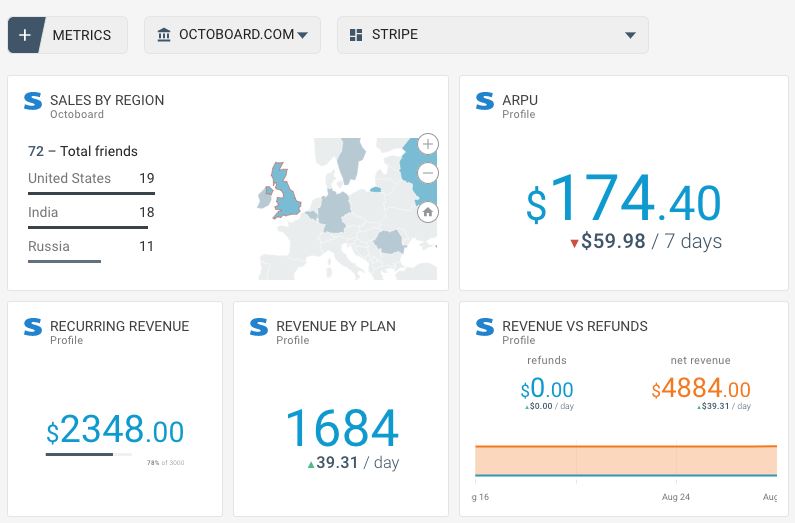The width and height of the screenshot is (795, 523).
Task: Click the recurring revenue progress bar
Action: coord(89,455)
